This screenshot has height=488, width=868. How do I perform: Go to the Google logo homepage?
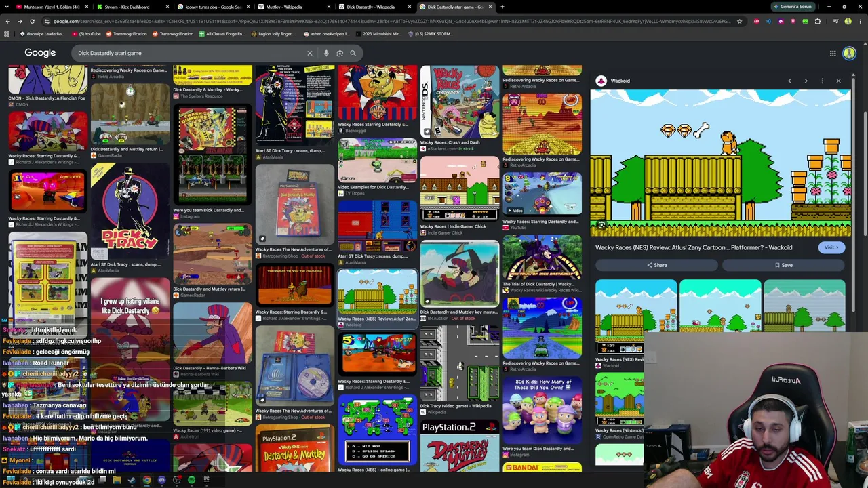pos(40,53)
